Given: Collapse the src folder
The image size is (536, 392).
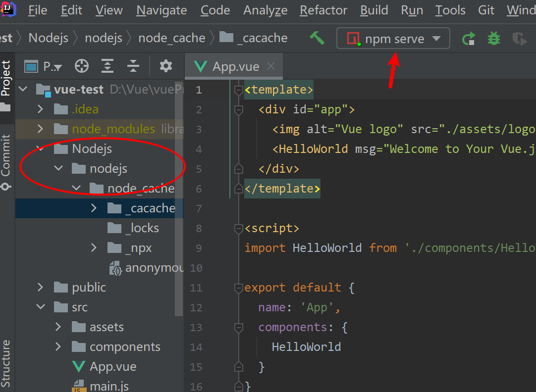Looking at the screenshot, I should 40,307.
